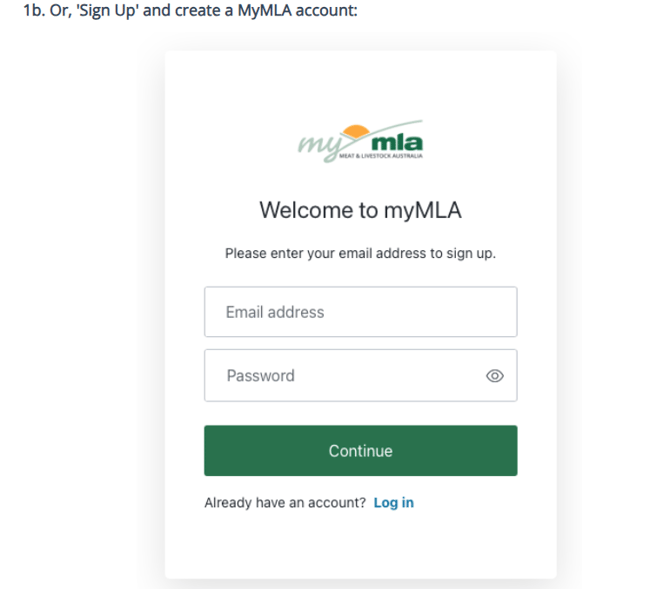The height and width of the screenshot is (589, 670).
Task: Focus the Email address field
Action: pyautogui.click(x=360, y=312)
